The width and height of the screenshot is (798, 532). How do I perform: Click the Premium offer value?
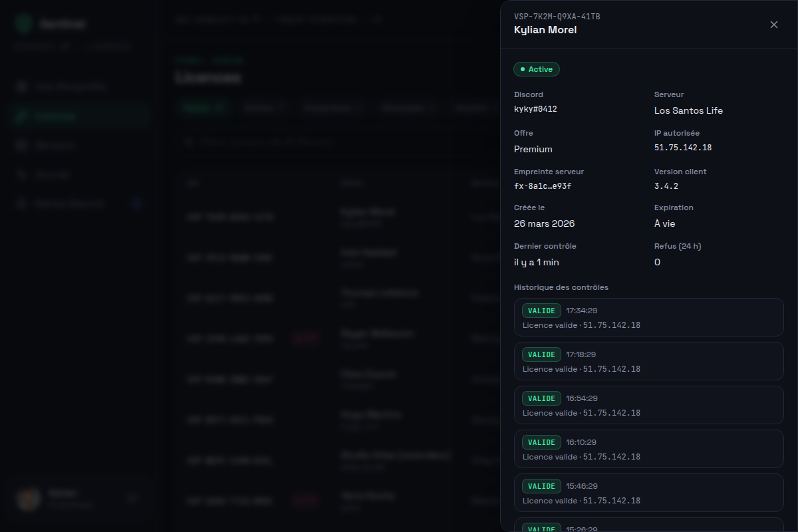[533, 149]
